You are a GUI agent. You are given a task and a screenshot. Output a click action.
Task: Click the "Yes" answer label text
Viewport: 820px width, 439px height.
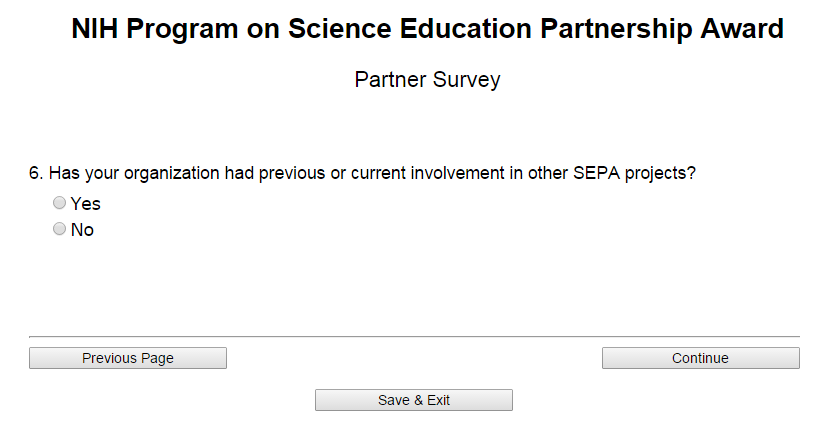(86, 204)
